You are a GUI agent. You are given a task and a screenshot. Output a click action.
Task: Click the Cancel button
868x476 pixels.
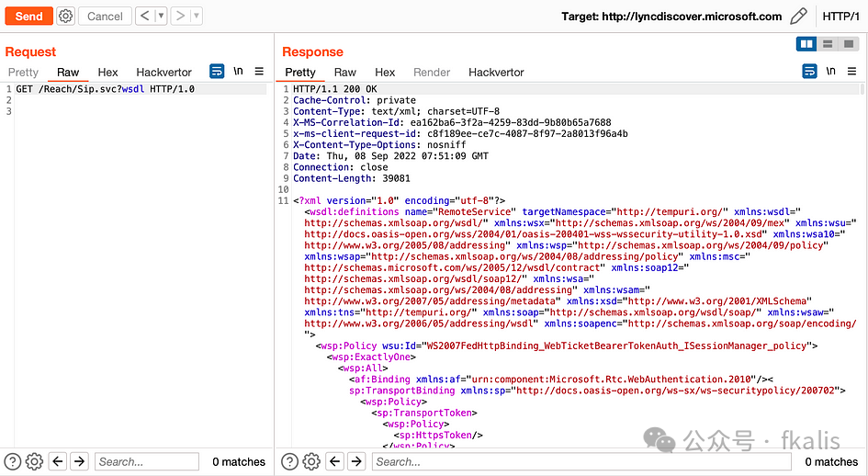(x=105, y=16)
